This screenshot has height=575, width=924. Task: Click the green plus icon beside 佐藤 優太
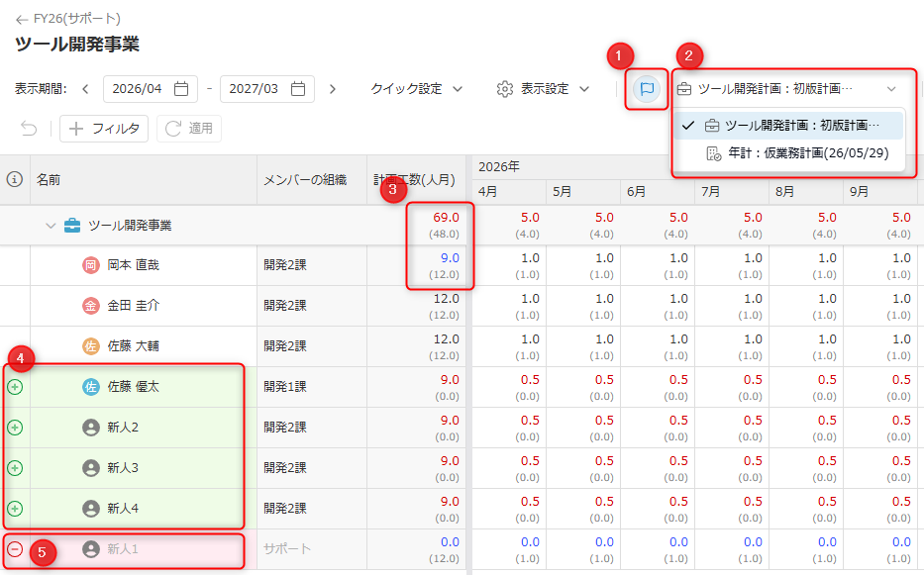tap(15, 387)
